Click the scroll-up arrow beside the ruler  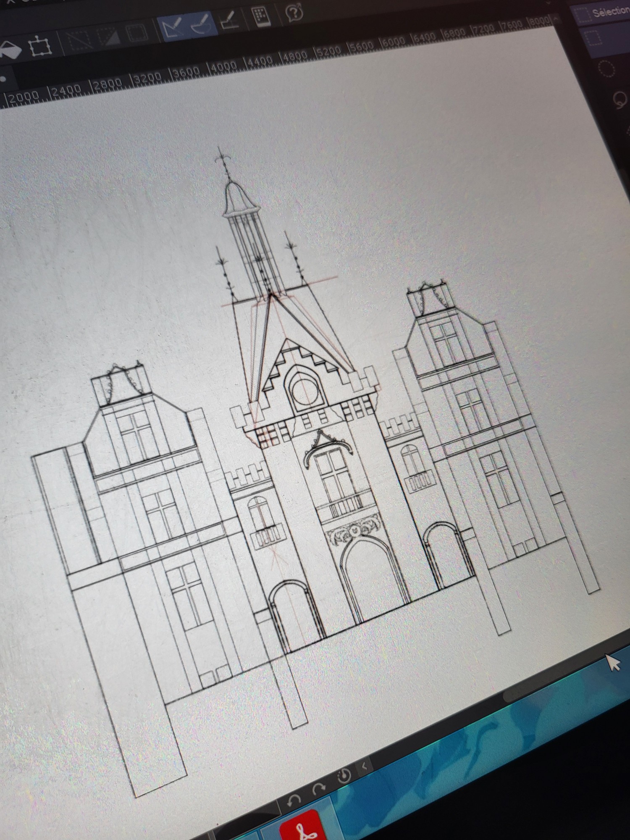tap(556, 18)
